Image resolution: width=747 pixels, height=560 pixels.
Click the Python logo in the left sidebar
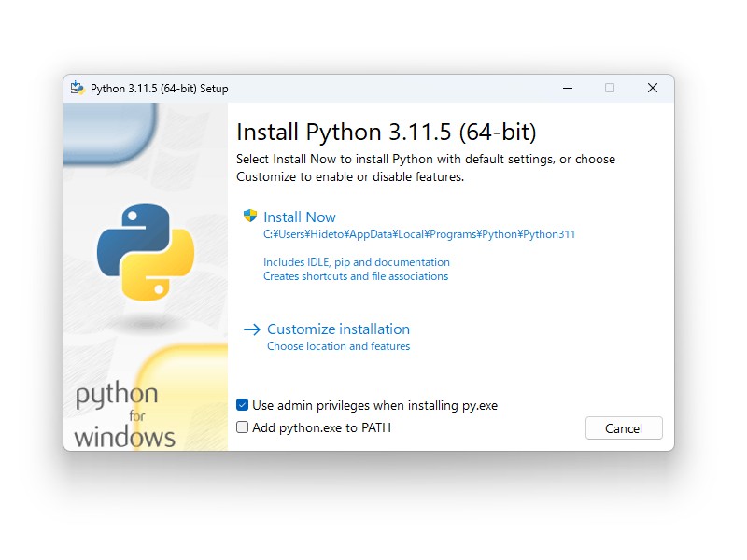tap(145, 252)
